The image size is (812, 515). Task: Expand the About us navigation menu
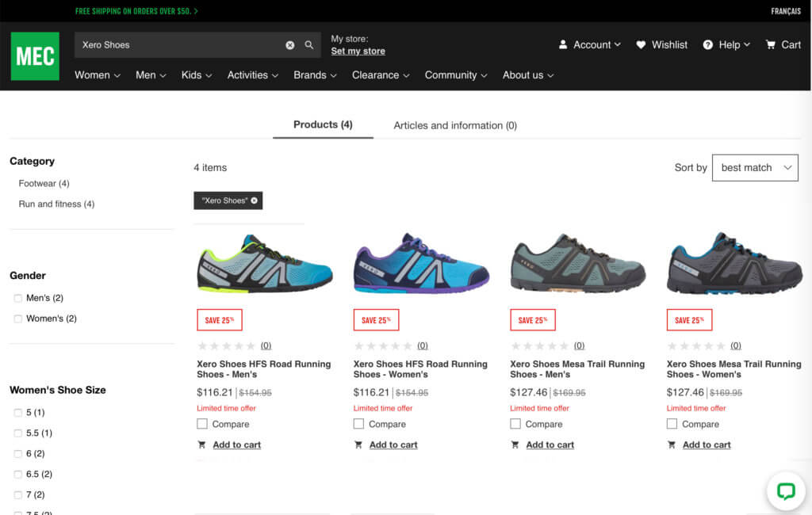click(x=528, y=75)
